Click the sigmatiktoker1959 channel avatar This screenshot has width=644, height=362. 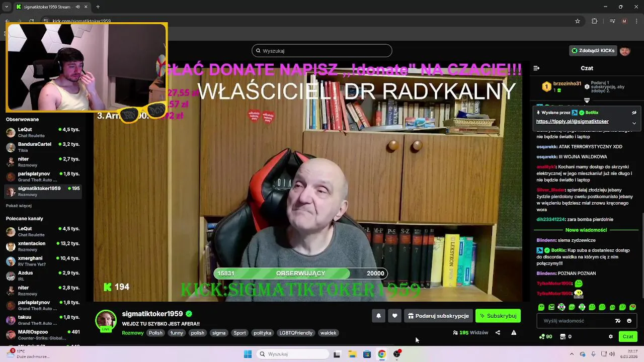[106, 321]
